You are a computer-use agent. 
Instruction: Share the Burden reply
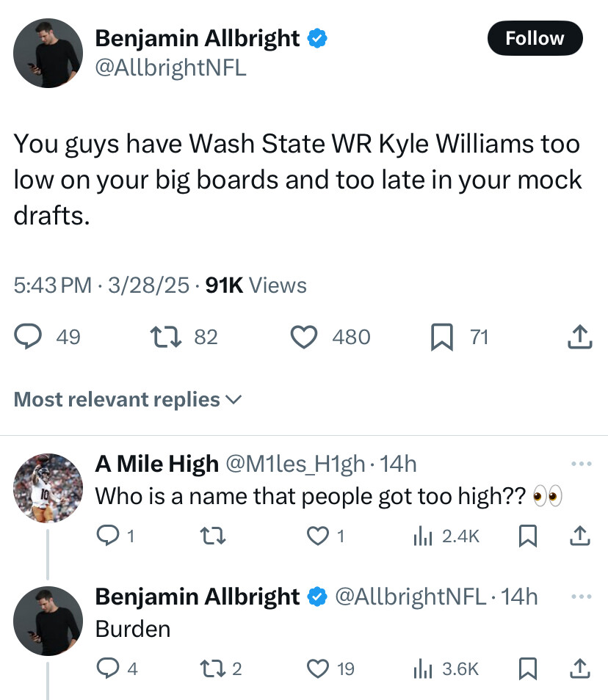pyautogui.click(x=580, y=669)
